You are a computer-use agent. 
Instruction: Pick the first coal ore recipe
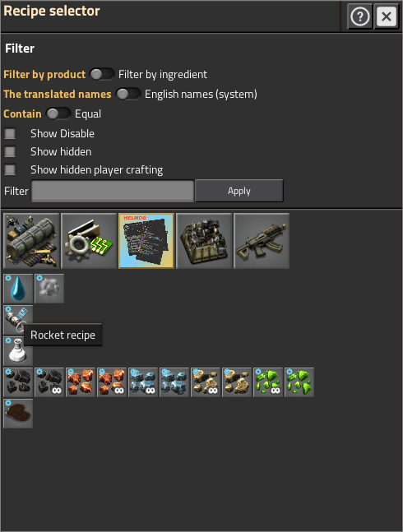pos(18,382)
